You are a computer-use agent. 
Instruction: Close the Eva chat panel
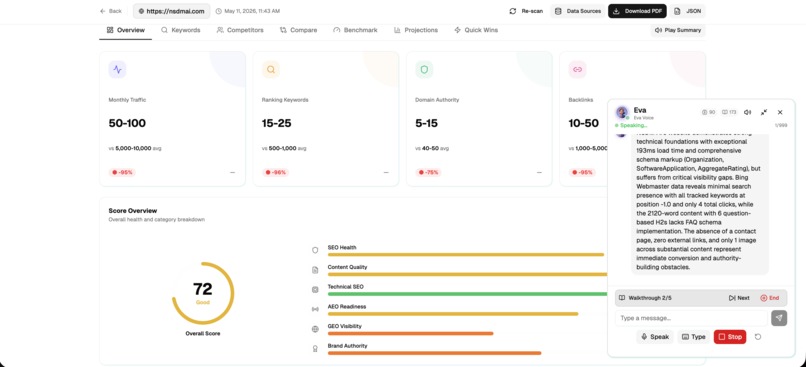tap(780, 112)
